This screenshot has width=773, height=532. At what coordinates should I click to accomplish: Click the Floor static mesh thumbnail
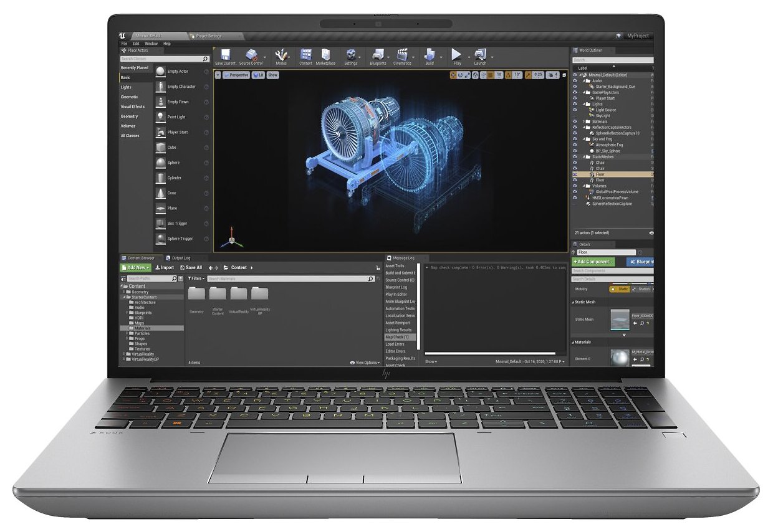pos(620,320)
